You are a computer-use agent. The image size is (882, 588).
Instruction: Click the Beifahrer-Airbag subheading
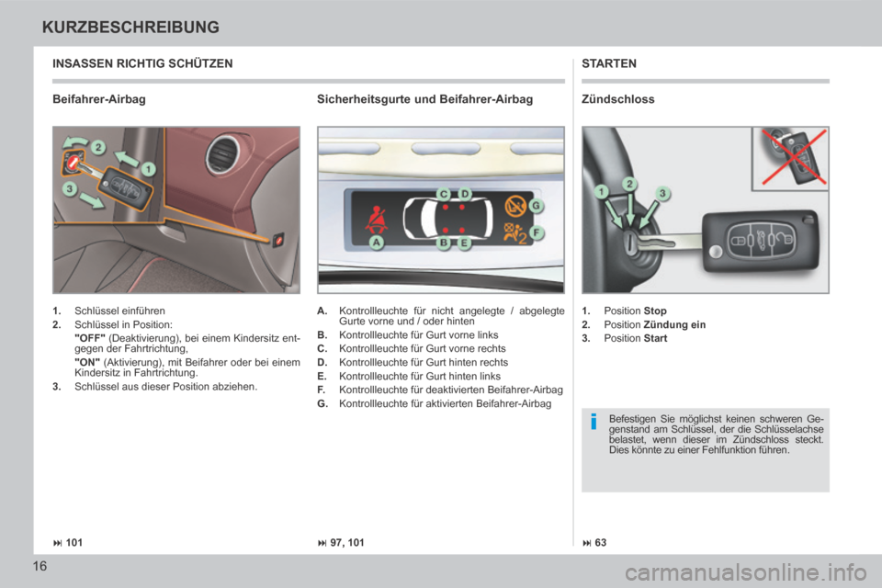click(x=99, y=99)
